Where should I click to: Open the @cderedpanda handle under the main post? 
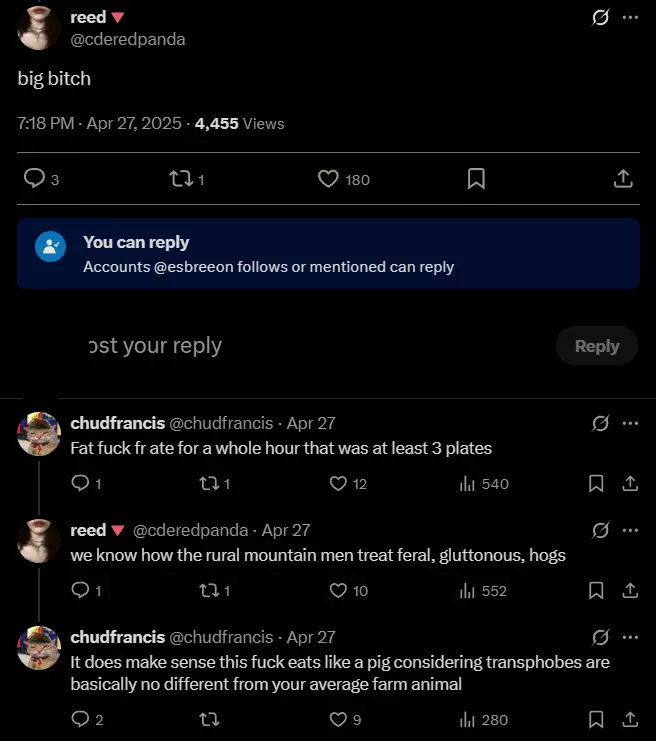click(128, 39)
